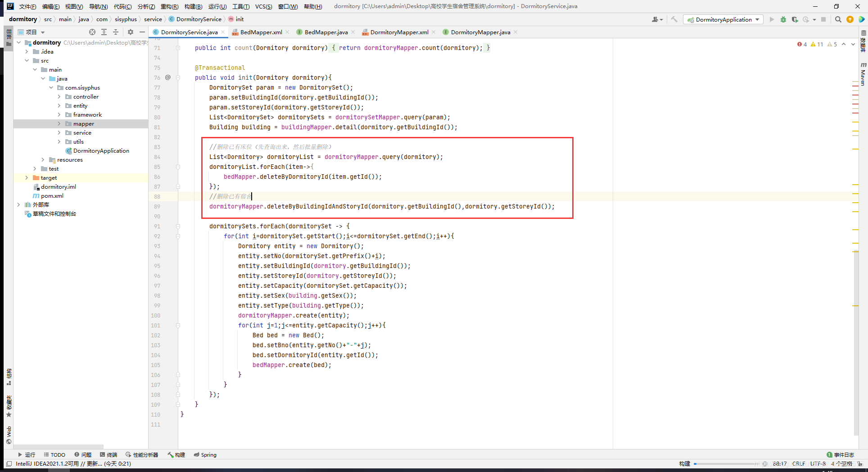Expand the entity package
This screenshot has height=472, width=868.
[59, 105]
